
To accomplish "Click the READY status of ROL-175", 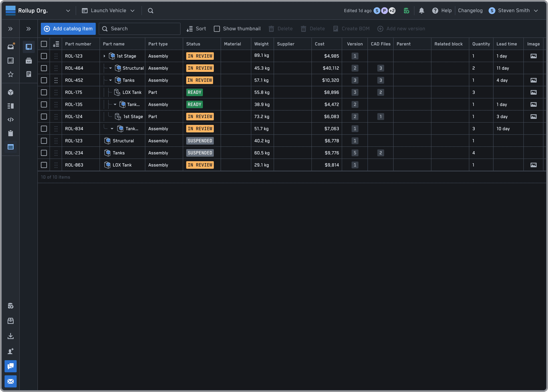I will tap(194, 92).
